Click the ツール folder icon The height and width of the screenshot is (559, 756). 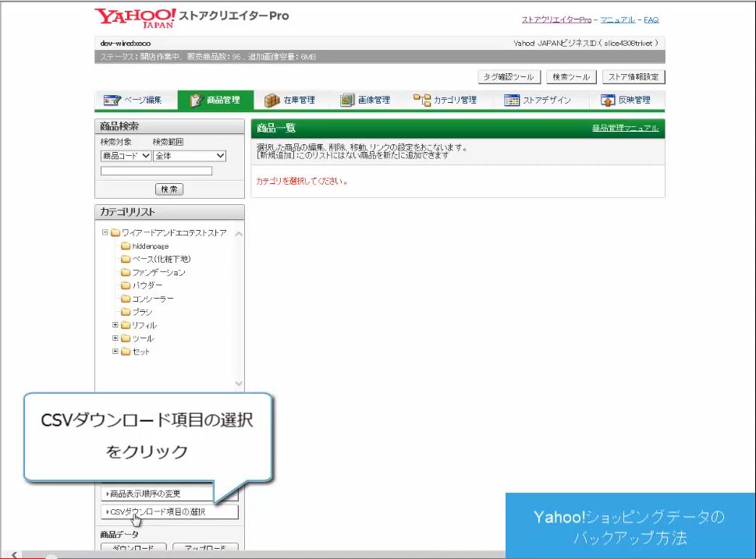(126, 338)
